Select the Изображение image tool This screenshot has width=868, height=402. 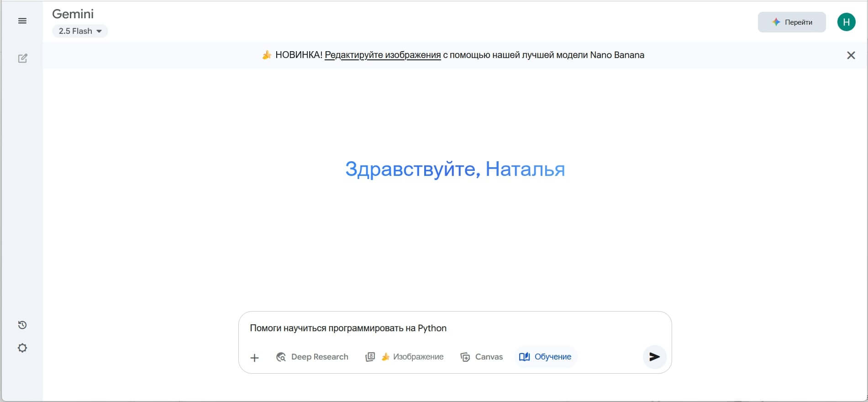405,357
